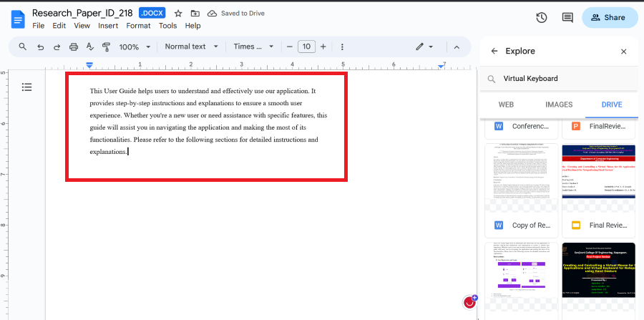Open the User Registration document thumbnail
The image size is (644, 320).
coord(522,270)
